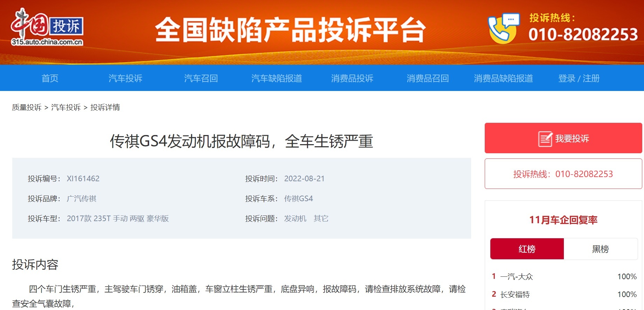Click the 100% rate beside 一汽-大众
Image resolution: width=644 pixels, height=310 pixels.
[x=627, y=277]
